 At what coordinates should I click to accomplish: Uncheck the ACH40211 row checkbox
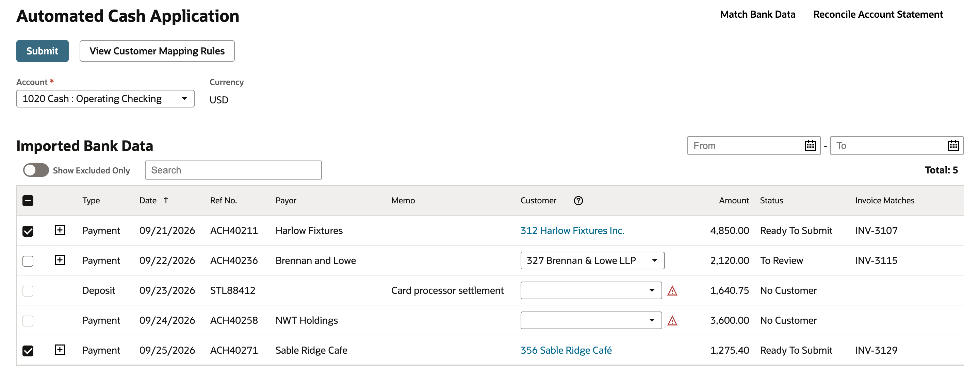28,231
